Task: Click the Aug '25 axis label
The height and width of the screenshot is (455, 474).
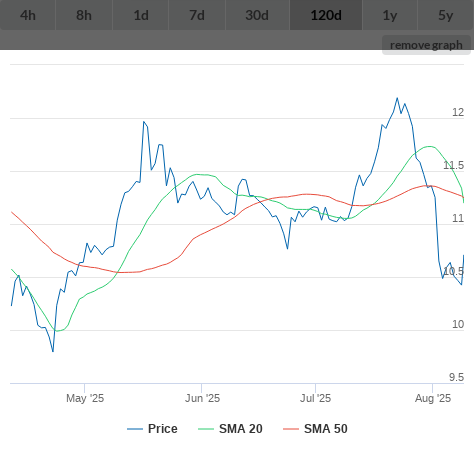Action: [433, 398]
